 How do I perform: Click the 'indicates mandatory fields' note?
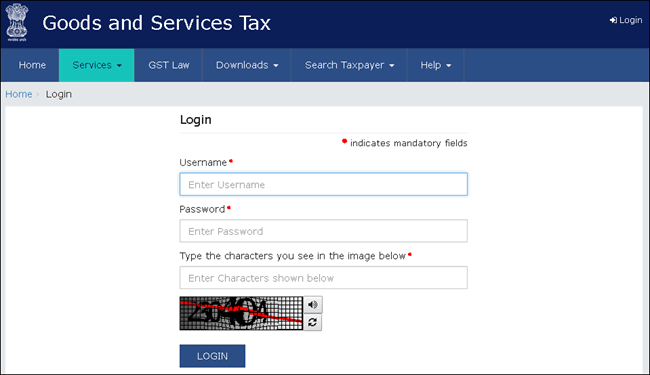tap(408, 143)
